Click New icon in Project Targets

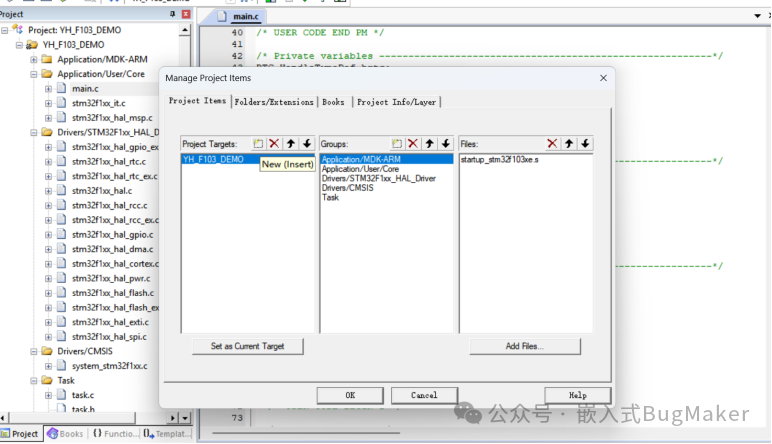point(258,144)
